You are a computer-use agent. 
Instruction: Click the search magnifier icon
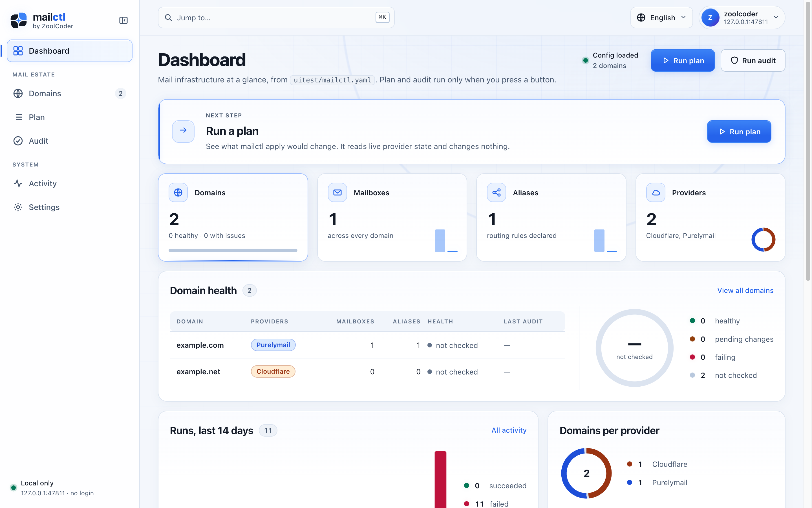tap(168, 17)
